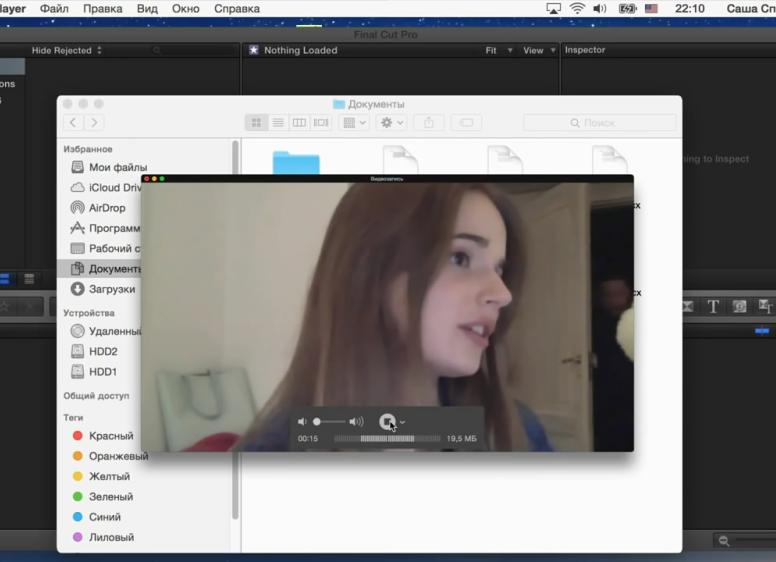Select the Синий tag
The width and height of the screenshot is (776, 562).
97,517
